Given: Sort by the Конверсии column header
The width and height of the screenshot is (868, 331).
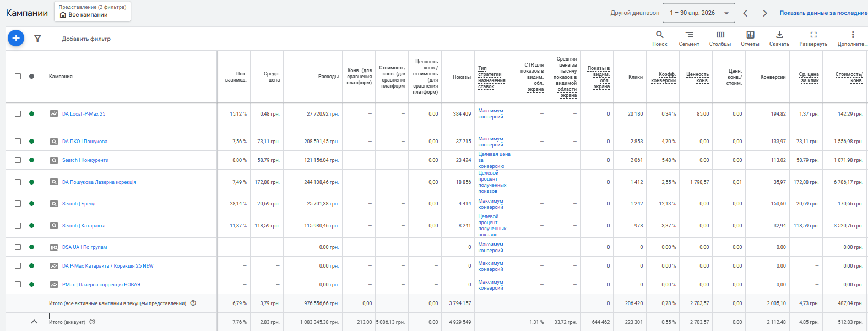Looking at the screenshot, I should (773, 77).
